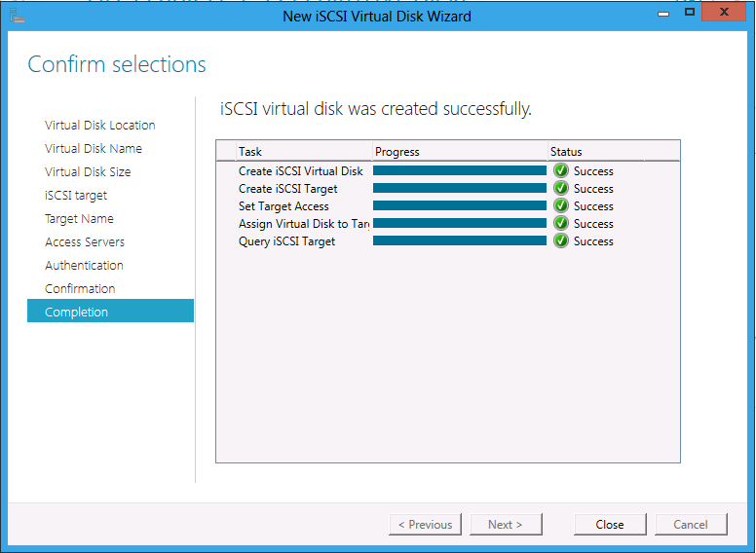The image size is (756, 553).
Task: Select the 'Assign Virtual Disk to Tar' task text
Action: [x=304, y=224]
